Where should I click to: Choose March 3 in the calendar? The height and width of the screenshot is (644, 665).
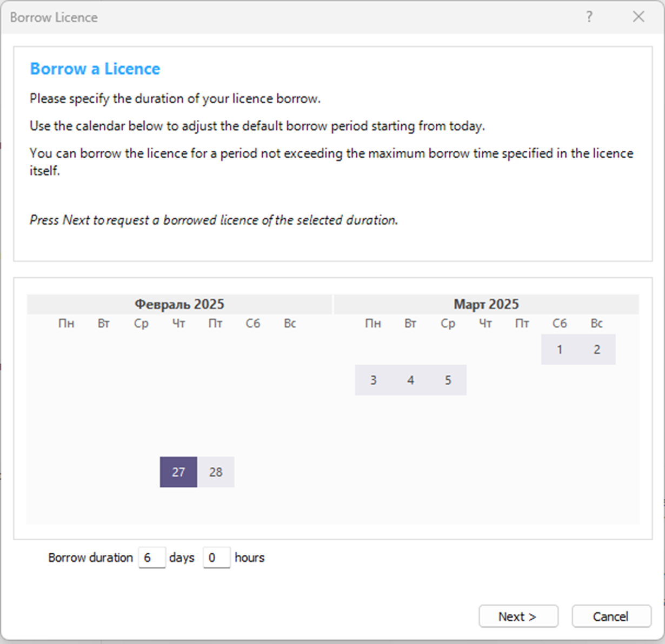pyautogui.click(x=373, y=380)
